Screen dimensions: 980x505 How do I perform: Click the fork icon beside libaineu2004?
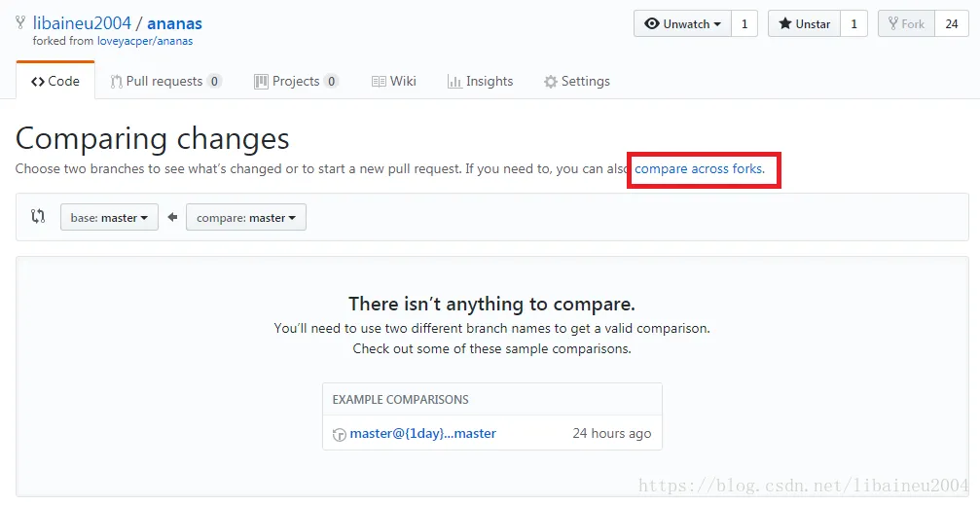tap(20, 23)
